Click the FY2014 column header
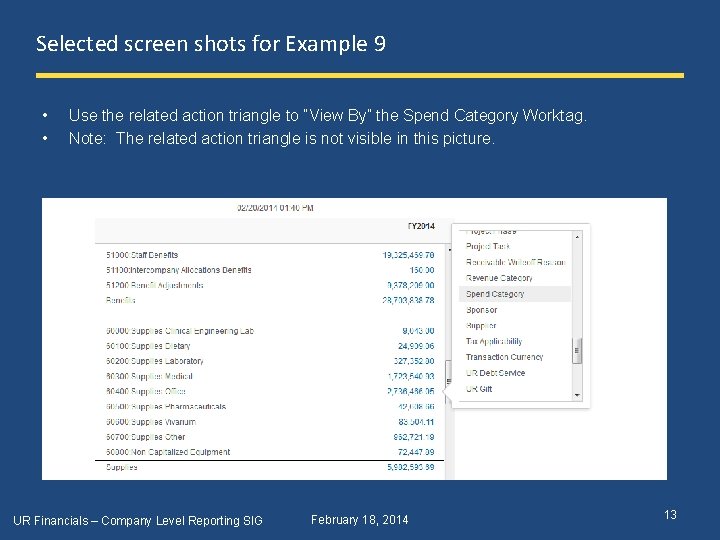This screenshot has height=540, width=720. 421,226
